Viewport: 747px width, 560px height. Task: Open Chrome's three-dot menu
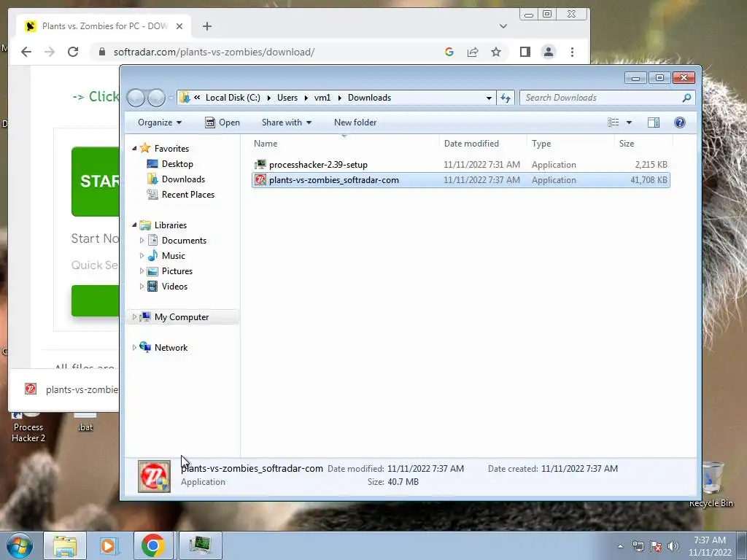click(x=572, y=52)
